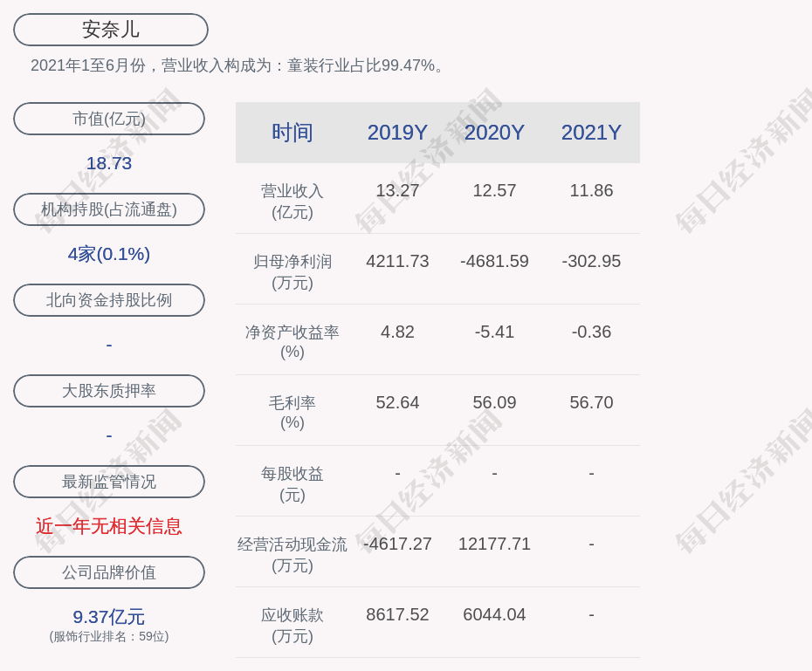812x671 pixels.
Task: Select the 2021Y dash in the 应收账款 row
Action: pos(591,615)
